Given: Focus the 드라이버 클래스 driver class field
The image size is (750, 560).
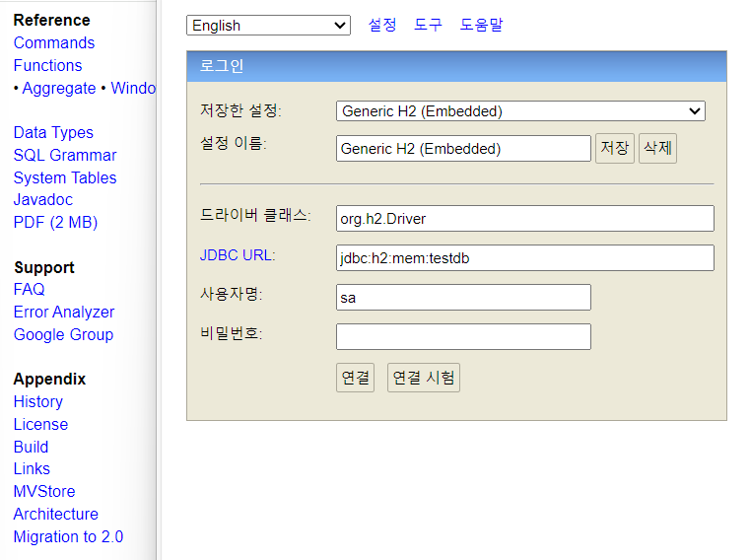Looking at the screenshot, I should click(525, 219).
